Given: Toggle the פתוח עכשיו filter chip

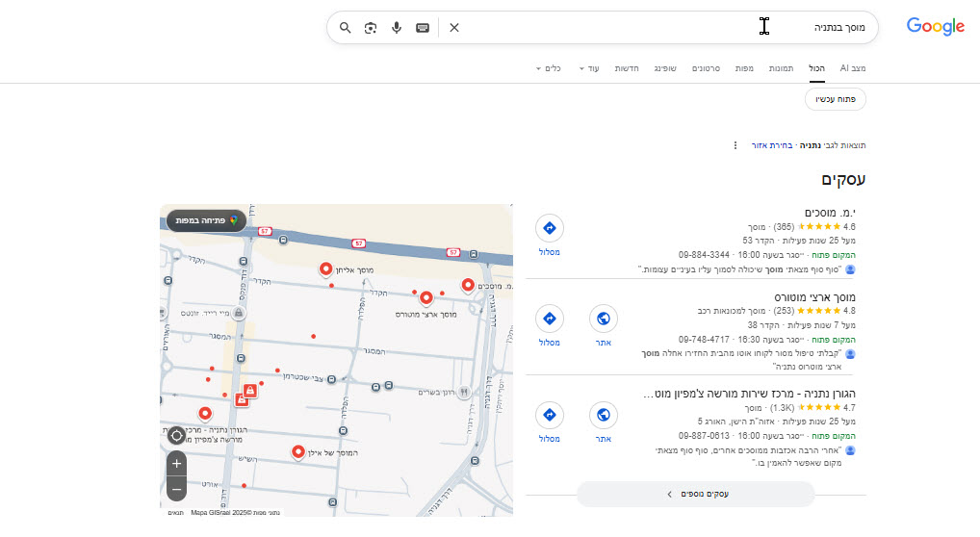Looking at the screenshot, I should click(x=836, y=99).
